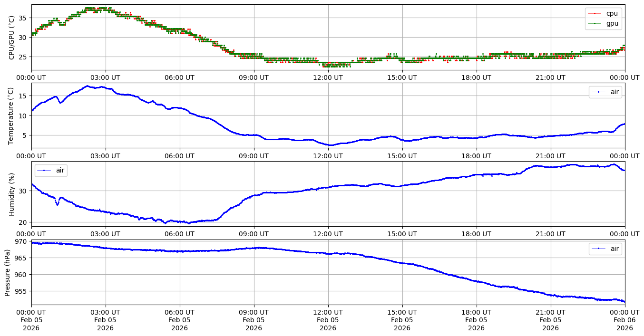
Task: Select the red cpu legend line marker
Action: pos(596,13)
